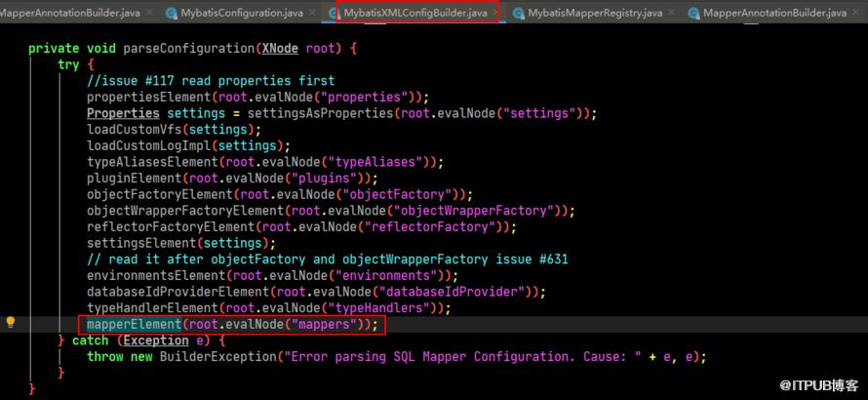Click the typeAliasesElement call

[x=152, y=162]
